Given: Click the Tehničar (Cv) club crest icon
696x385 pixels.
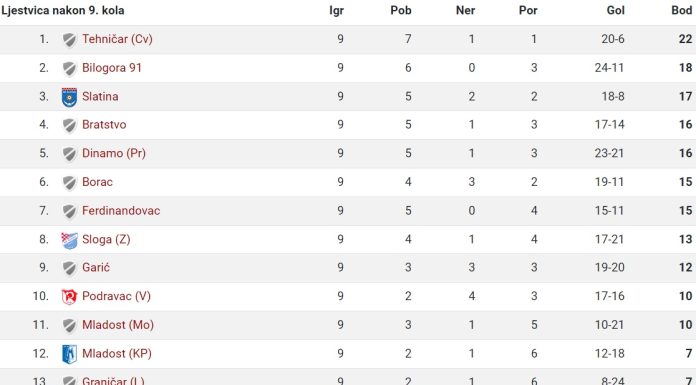Looking at the screenshot, I should pyautogui.click(x=69, y=40).
